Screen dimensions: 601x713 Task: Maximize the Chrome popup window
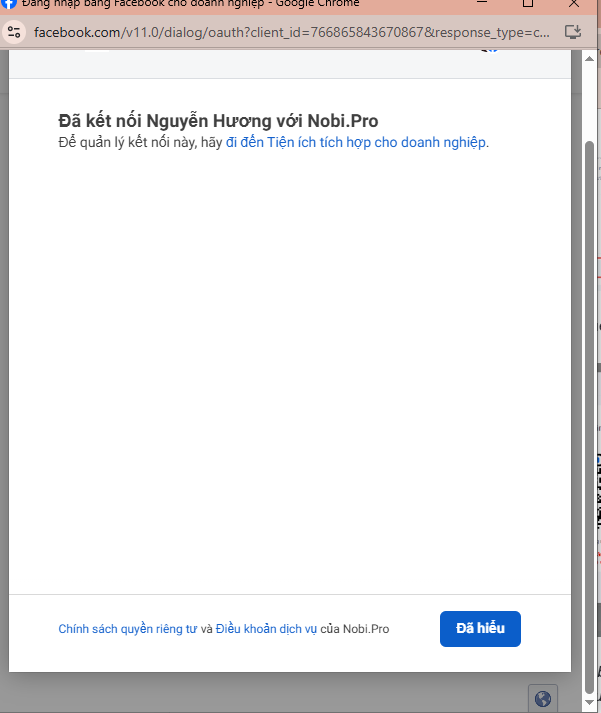click(x=528, y=4)
